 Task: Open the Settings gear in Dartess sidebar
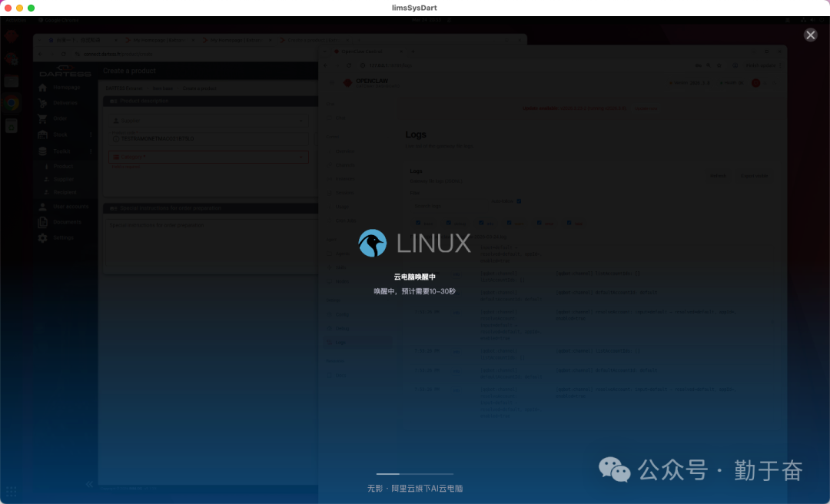coord(42,238)
